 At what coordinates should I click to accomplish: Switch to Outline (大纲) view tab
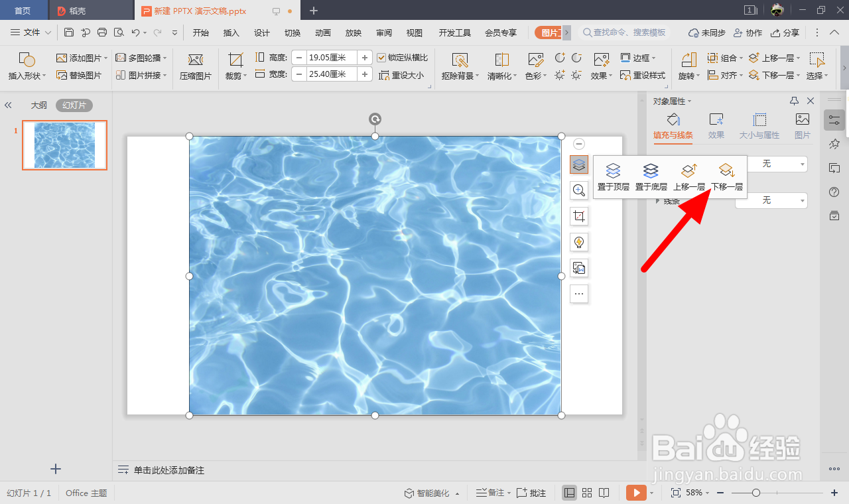(x=38, y=105)
